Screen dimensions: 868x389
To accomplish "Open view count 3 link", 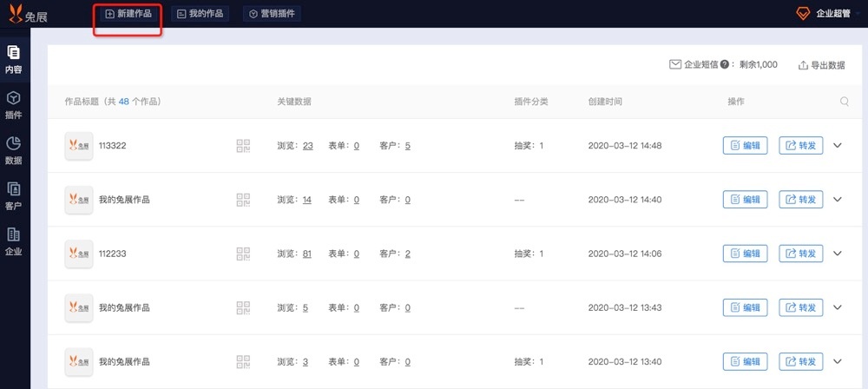I will (306, 362).
